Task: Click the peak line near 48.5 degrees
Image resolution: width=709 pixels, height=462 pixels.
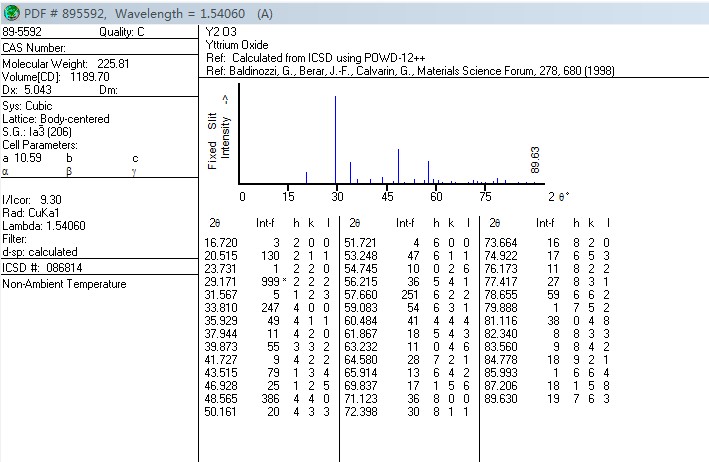Action: coord(398,166)
